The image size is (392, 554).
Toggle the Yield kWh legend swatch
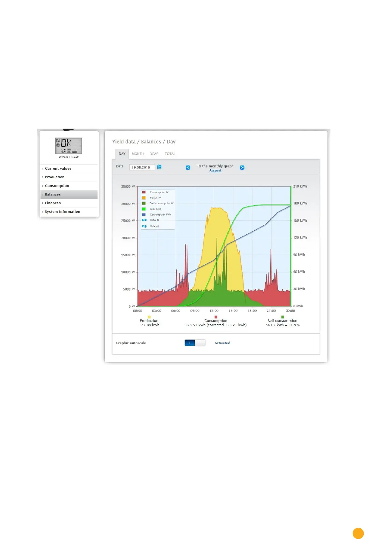(144, 209)
